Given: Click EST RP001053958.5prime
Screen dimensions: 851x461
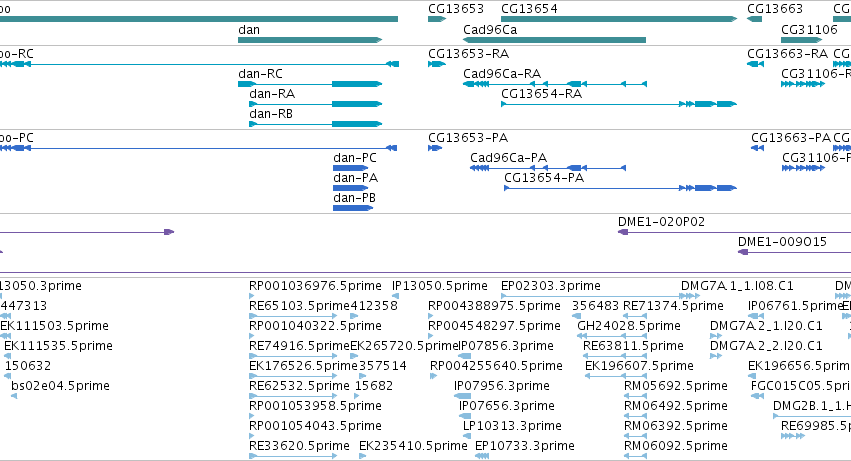Looking at the screenshot, I should (315, 407).
